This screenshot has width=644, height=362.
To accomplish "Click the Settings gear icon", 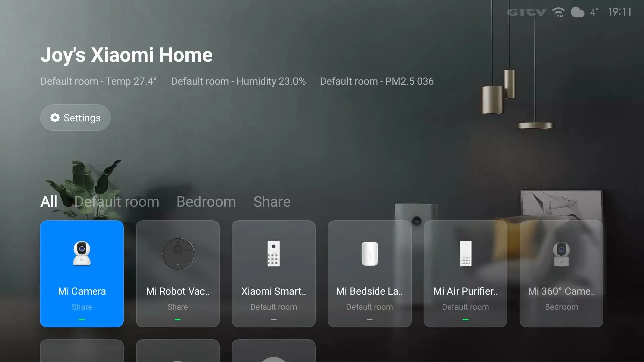I will [x=54, y=118].
